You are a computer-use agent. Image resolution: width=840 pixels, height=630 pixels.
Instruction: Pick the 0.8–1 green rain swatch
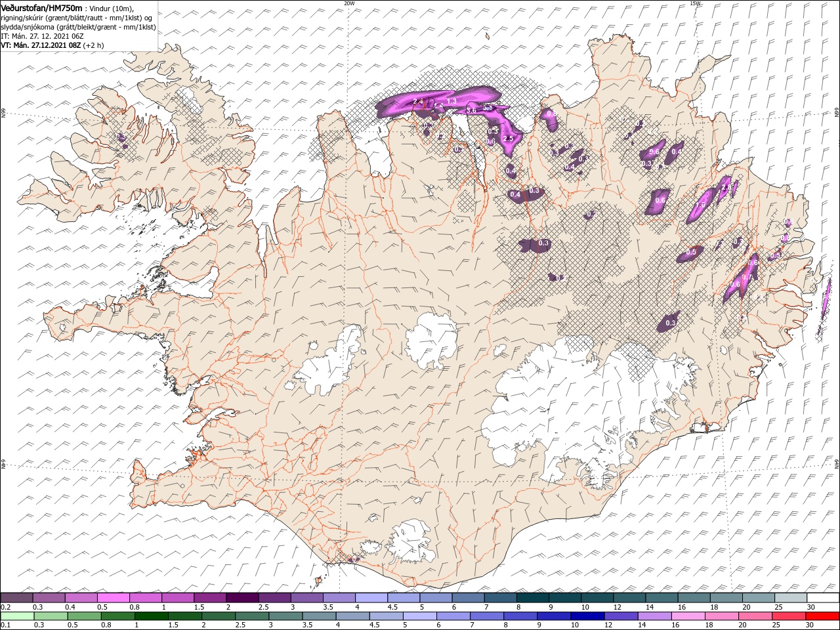point(118,616)
